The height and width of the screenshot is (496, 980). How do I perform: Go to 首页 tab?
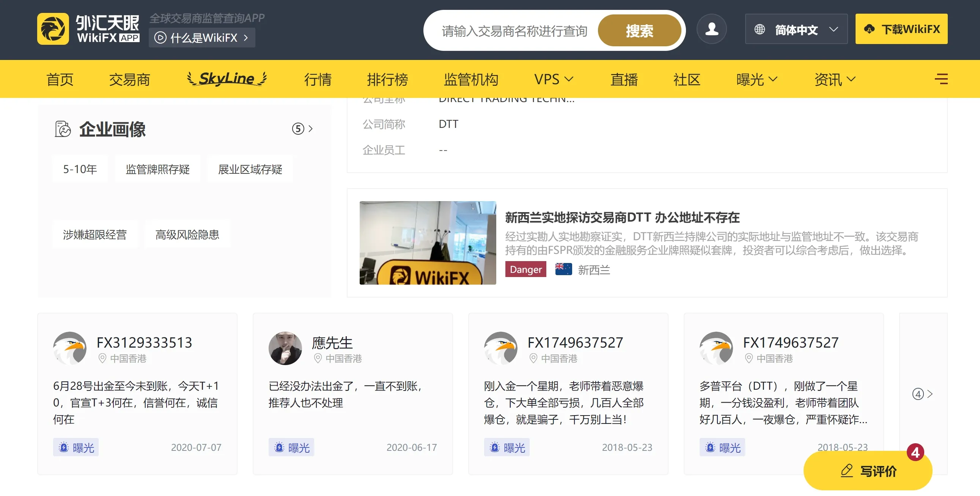point(60,79)
